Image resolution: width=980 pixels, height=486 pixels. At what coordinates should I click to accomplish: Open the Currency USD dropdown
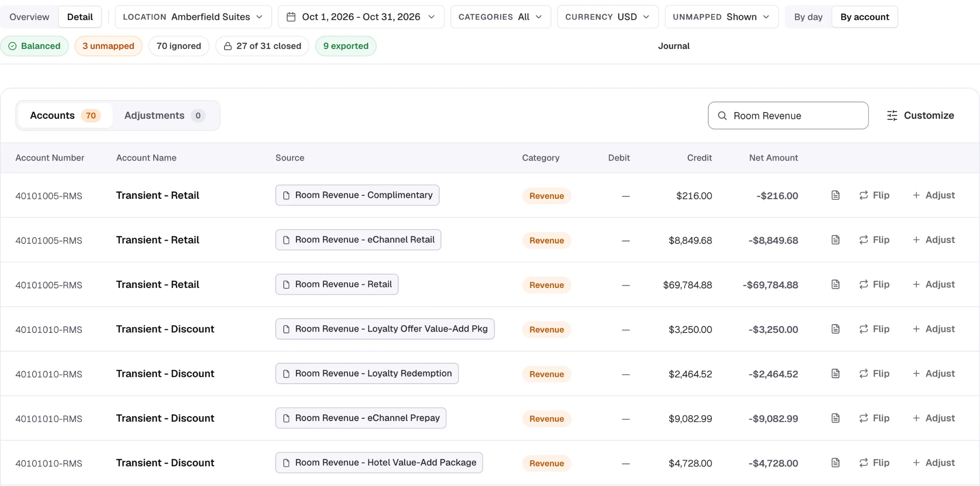tap(608, 17)
